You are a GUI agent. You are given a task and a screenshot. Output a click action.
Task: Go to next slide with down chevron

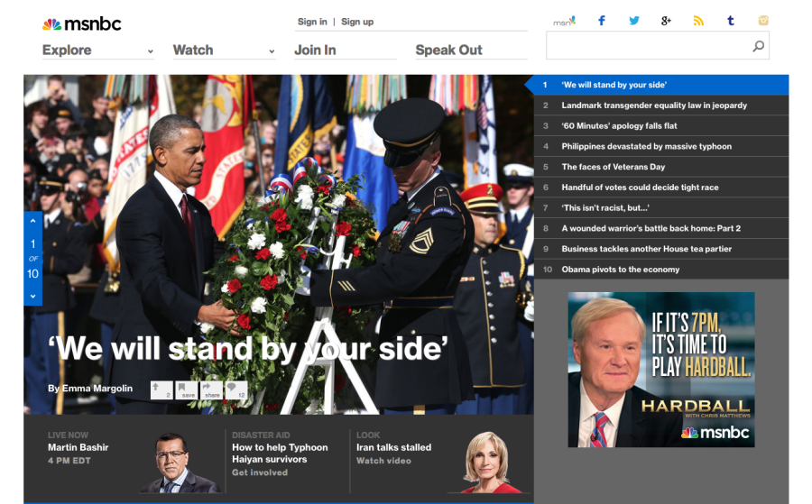pyautogui.click(x=33, y=296)
